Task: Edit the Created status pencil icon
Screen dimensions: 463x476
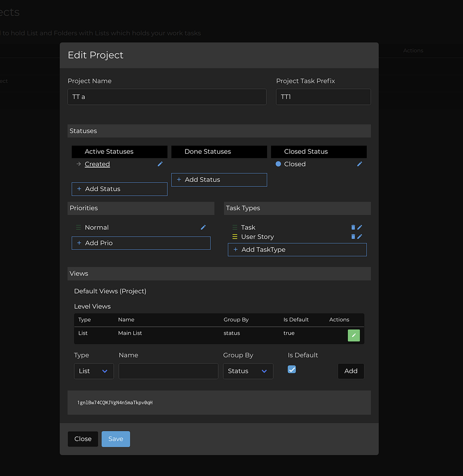Action: pyautogui.click(x=160, y=164)
